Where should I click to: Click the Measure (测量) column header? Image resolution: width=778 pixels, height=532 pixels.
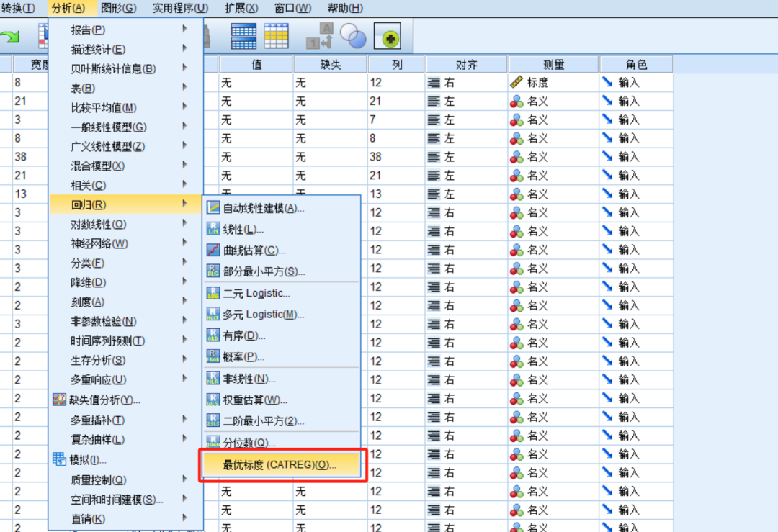[x=553, y=64]
